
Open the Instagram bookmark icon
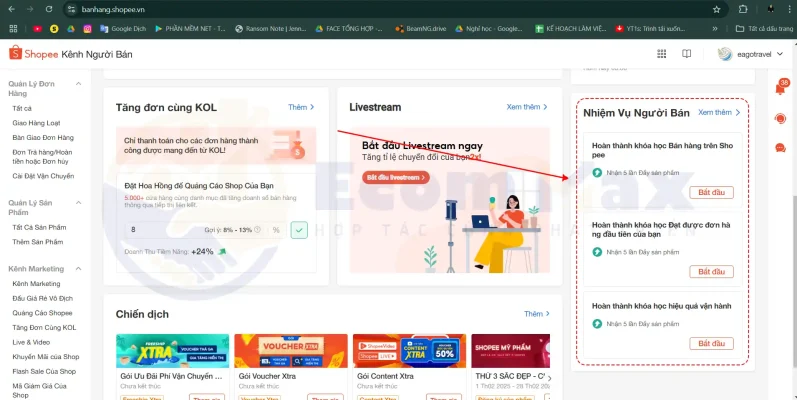tap(87, 29)
